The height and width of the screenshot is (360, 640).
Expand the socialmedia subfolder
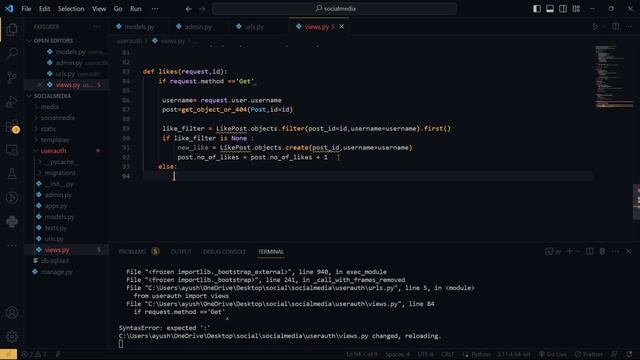coord(58,118)
